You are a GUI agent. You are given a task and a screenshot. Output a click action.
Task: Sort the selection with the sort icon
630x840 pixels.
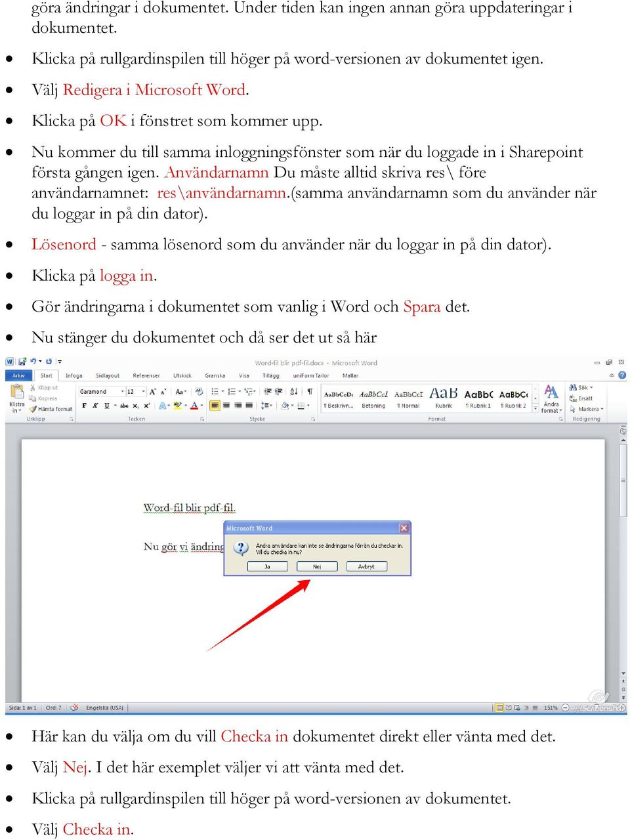[293, 392]
